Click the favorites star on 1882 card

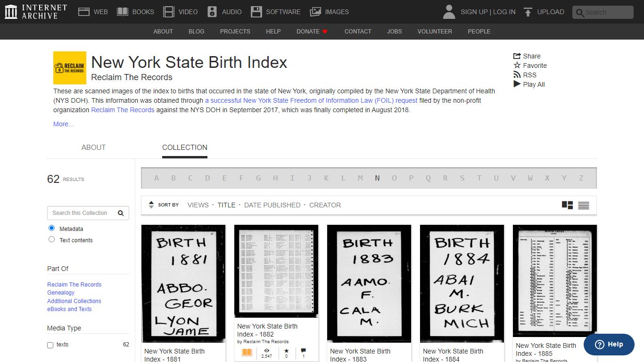286,351
